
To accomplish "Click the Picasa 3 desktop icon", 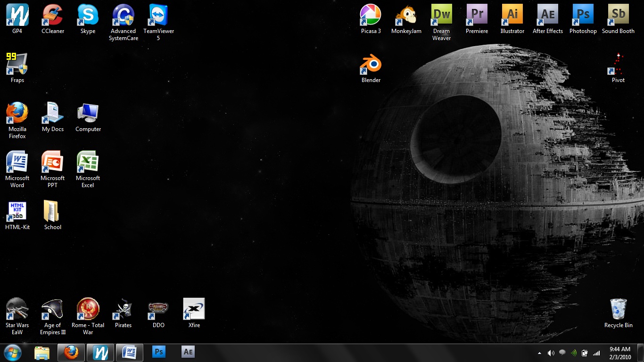I will [371, 19].
